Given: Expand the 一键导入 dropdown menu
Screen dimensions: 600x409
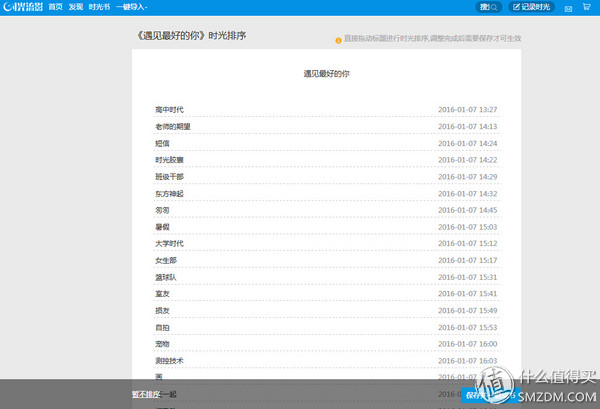Looking at the screenshot, I should [132, 7].
